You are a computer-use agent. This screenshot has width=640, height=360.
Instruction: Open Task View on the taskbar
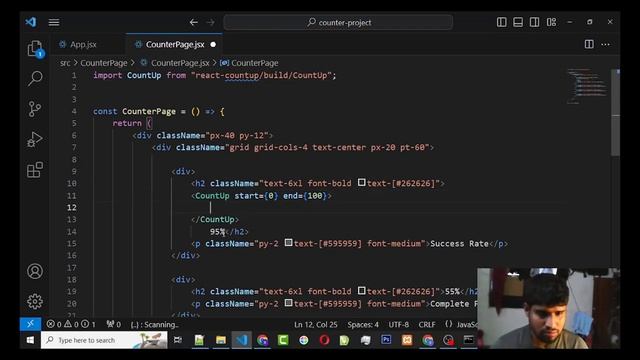(x=178, y=340)
